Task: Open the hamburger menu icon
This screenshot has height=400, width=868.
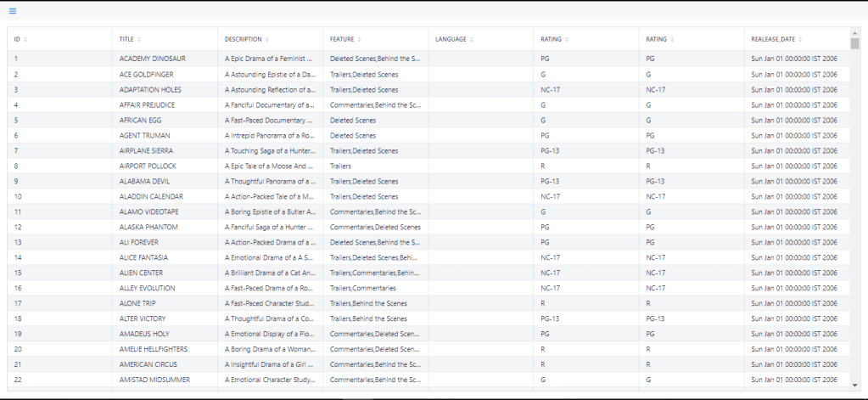Action: [12, 11]
